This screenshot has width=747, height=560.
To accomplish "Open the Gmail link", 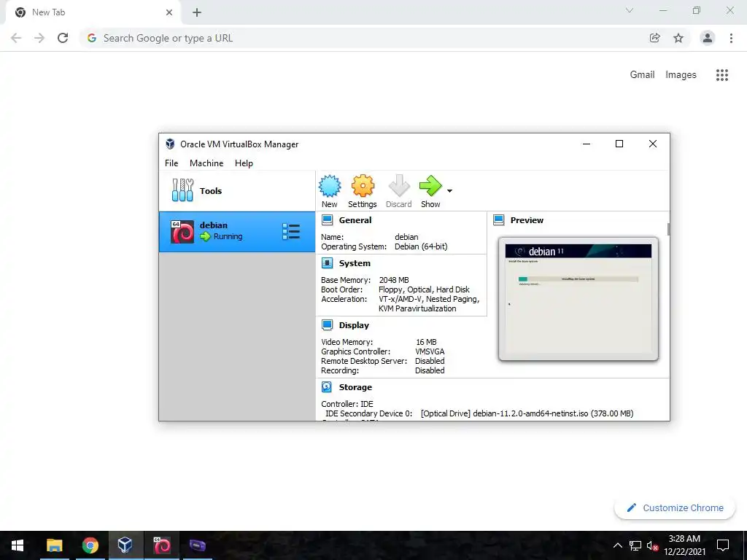I will pos(642,75).
